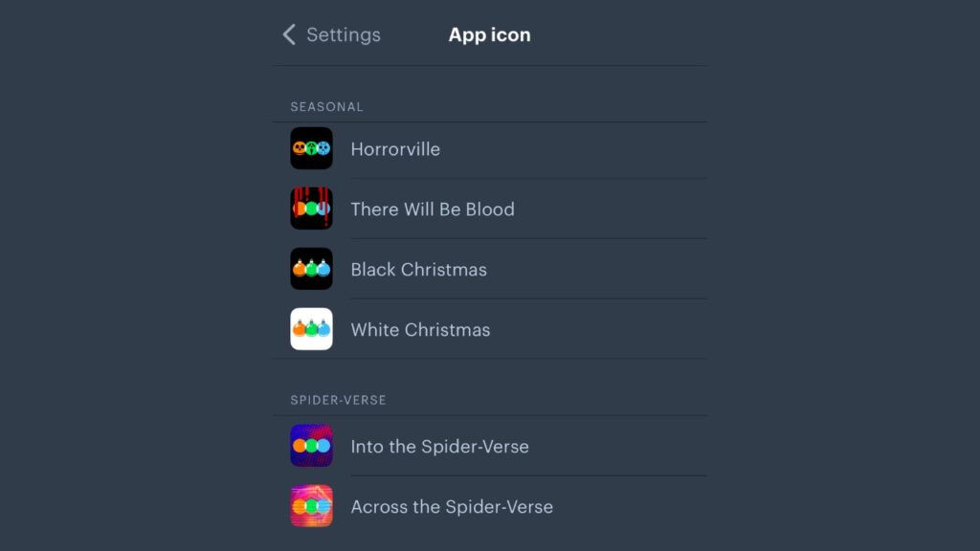Click the Black Christmas text label

418,270
